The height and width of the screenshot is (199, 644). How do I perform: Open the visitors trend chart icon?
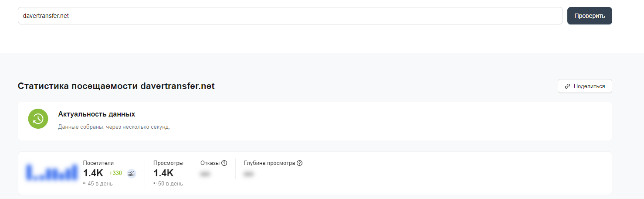click(x=132, y=174)
